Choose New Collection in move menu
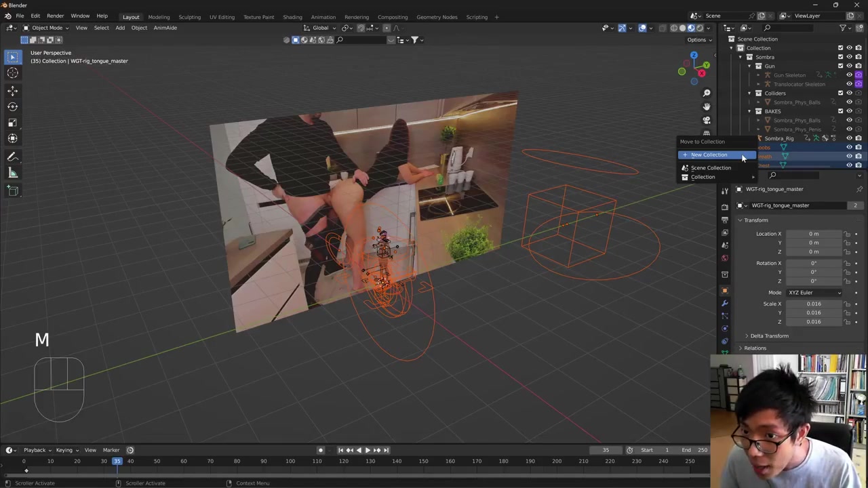This screenshot has height=488, width=868. 709,155
